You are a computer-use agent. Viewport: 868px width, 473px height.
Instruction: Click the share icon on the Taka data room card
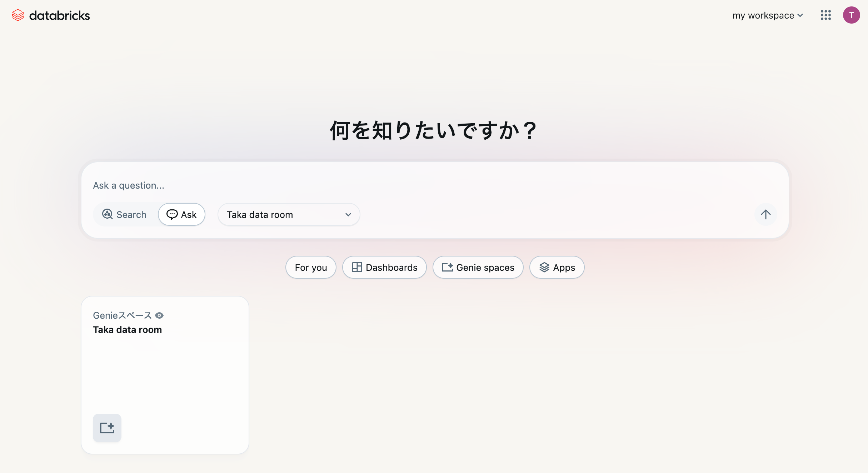(x=107, y=428)
